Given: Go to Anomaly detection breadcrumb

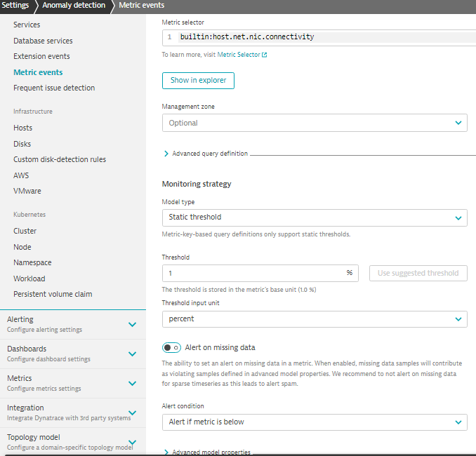Looking at the screenshot, I should [74, 6].
